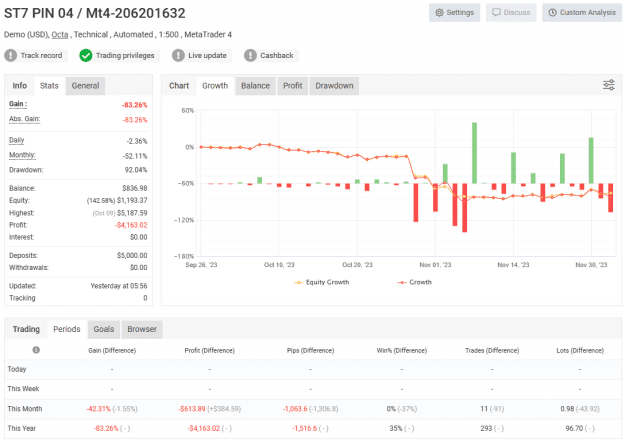
Task: Click the Daily label
Action: coord(17,140)
